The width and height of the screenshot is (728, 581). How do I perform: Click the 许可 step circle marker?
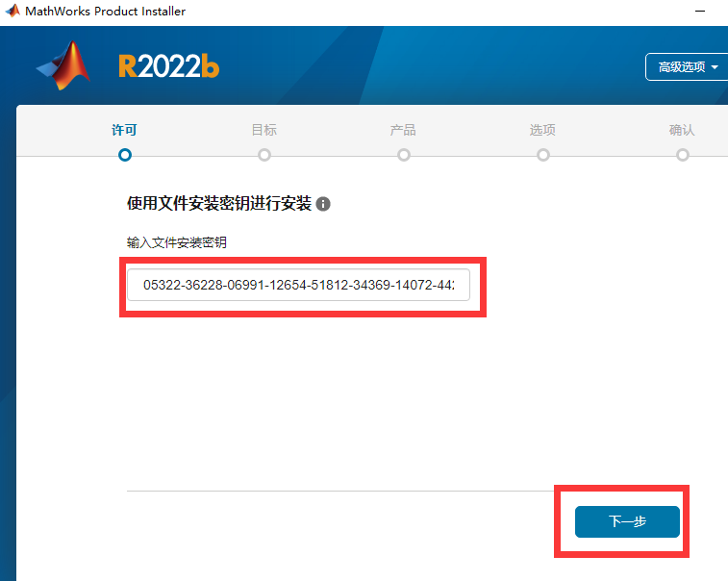click(125, 155)
